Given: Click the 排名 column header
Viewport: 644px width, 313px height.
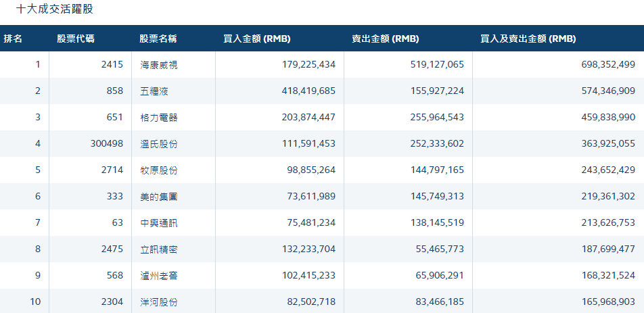Looking at the screenshot, I should coord(14,39).
